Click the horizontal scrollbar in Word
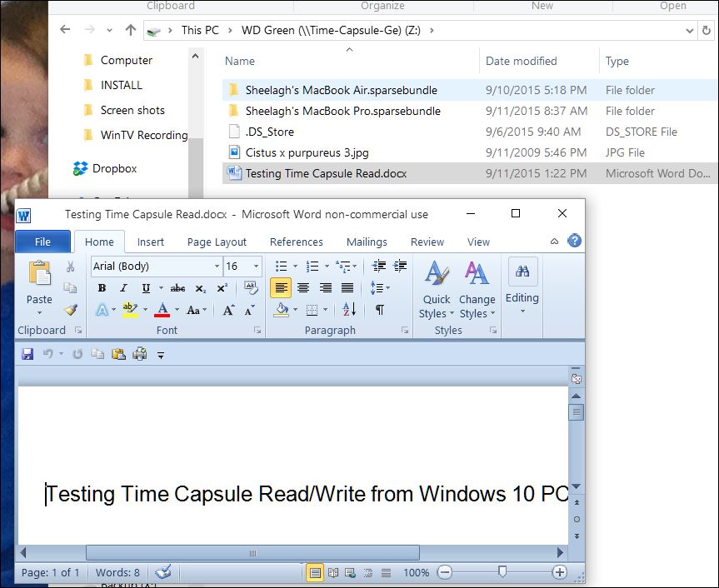 point(252,553)
